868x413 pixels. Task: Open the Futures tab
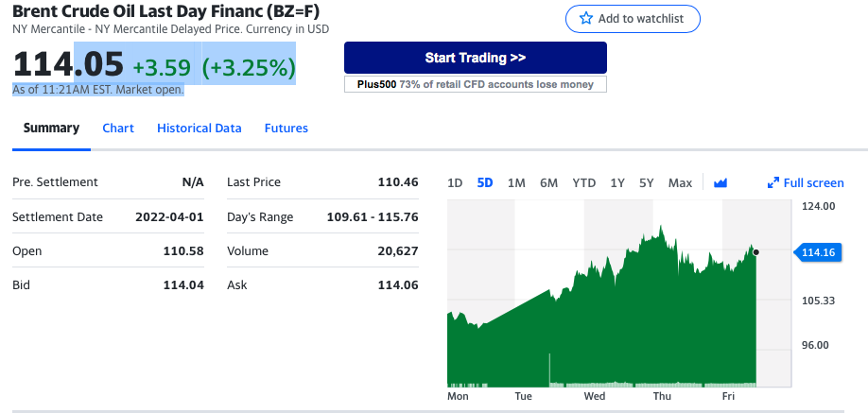pos(286,128)
